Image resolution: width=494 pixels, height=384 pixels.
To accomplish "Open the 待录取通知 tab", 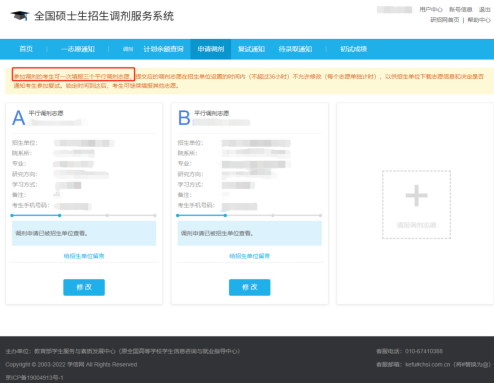I will (x=295, y=49).
